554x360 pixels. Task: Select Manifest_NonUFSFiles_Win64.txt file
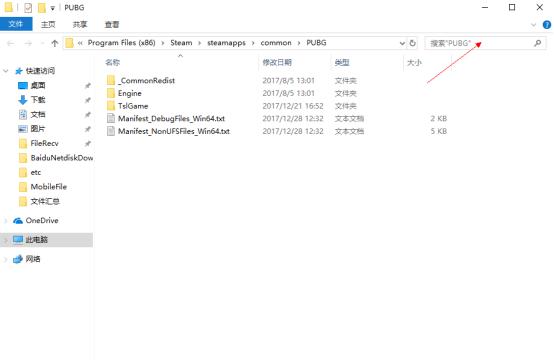[x=174, y=131]
